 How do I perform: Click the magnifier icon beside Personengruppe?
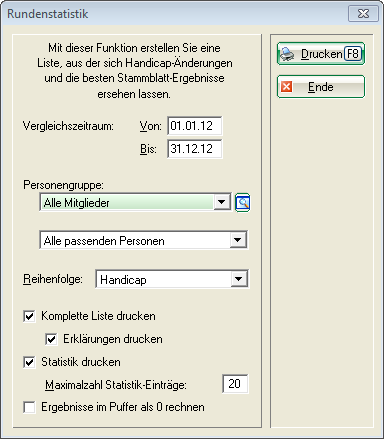(243, 202)
